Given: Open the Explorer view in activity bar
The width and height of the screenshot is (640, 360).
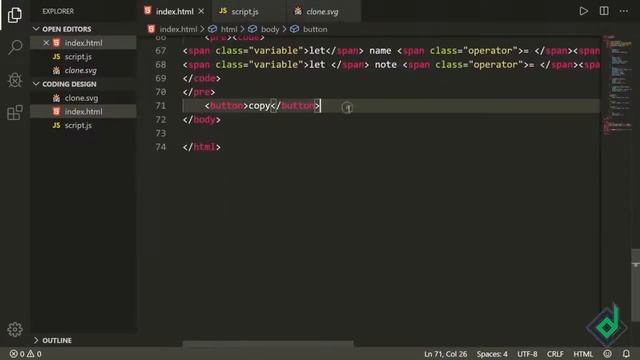Looking at the screenshot, I should click(15, 15).
